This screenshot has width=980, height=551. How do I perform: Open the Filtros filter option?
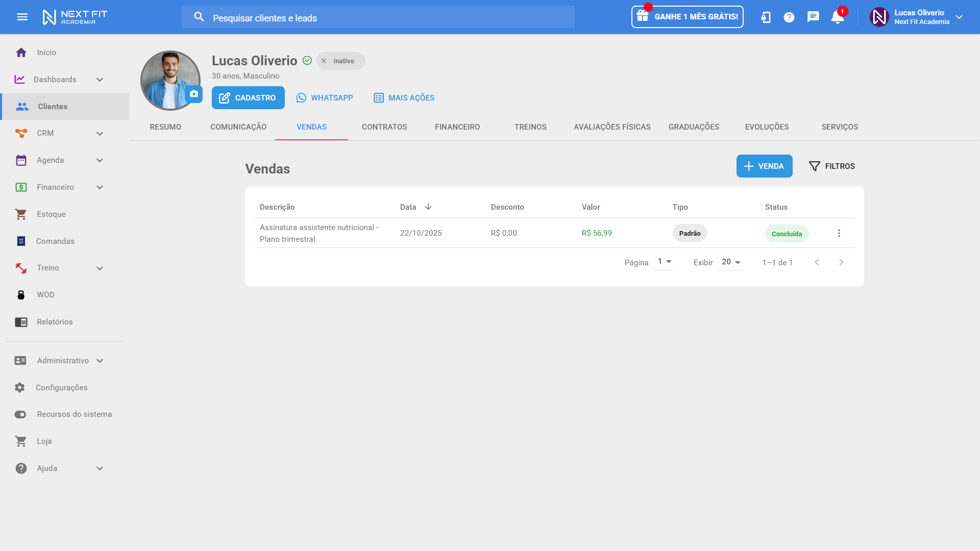(832, 166)
